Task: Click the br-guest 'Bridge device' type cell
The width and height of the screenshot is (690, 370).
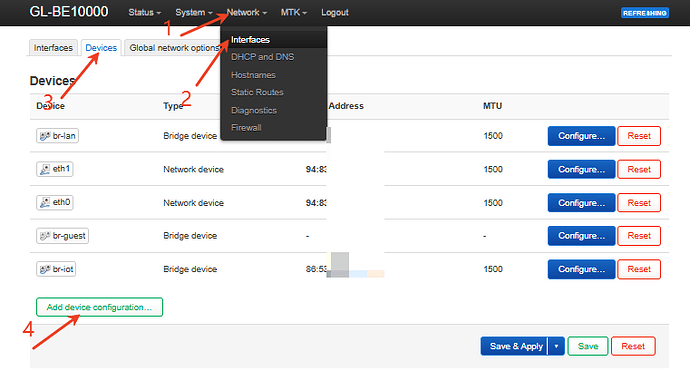Action: coord(190,236)
